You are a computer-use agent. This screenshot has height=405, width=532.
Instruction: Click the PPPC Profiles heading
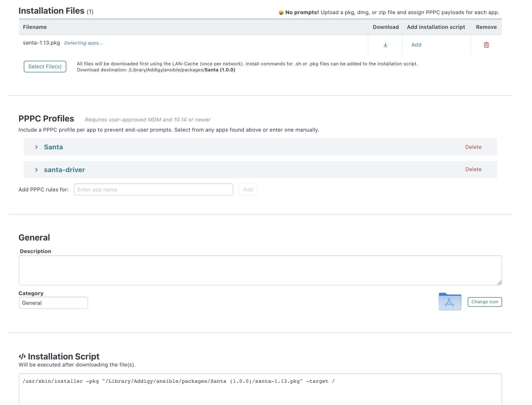click(x=46, y=118)
